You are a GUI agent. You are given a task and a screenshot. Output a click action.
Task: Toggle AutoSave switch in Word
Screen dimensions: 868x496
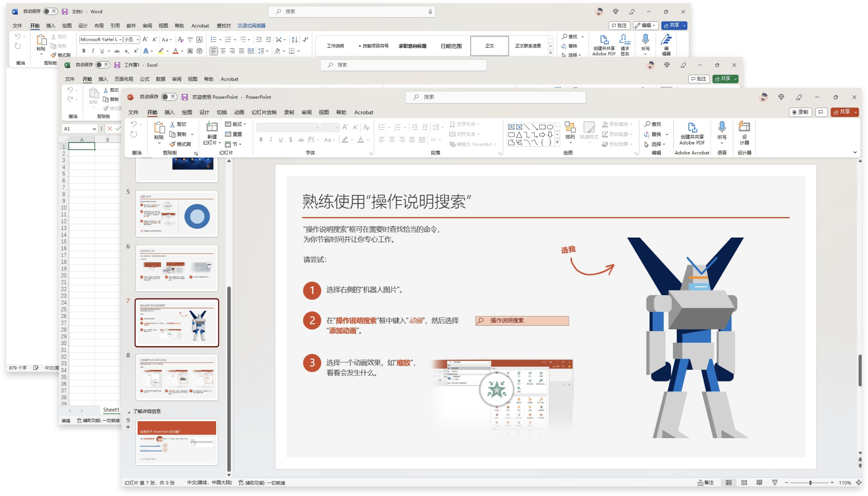50,12
